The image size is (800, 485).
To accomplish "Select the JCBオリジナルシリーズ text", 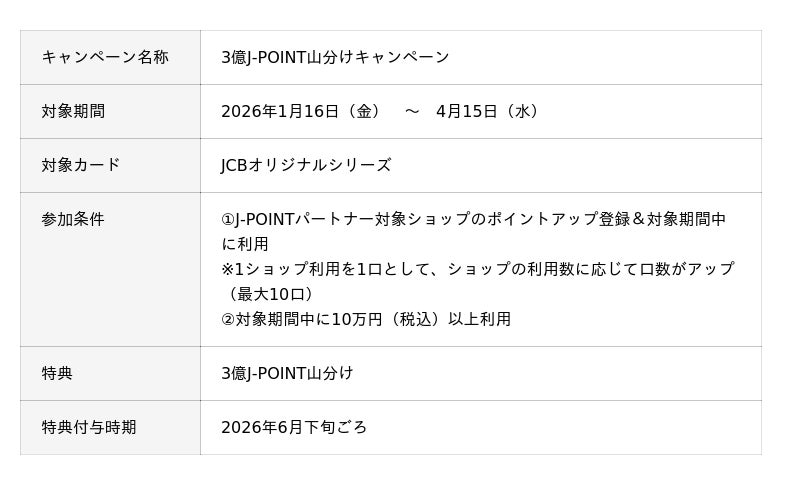I will (x=306, y=165).
